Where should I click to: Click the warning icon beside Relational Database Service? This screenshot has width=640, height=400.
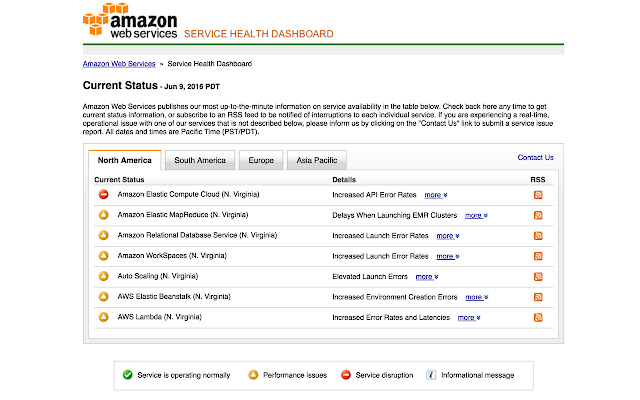click(x=104, y=235)
